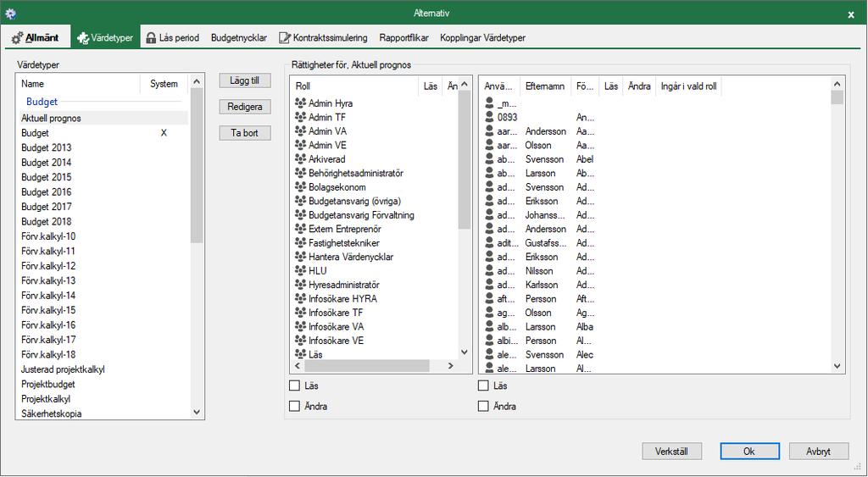Click the Admin Hyra role icon
The width and height of the screenshot is (868, 477).
click(x=301, y=103)
